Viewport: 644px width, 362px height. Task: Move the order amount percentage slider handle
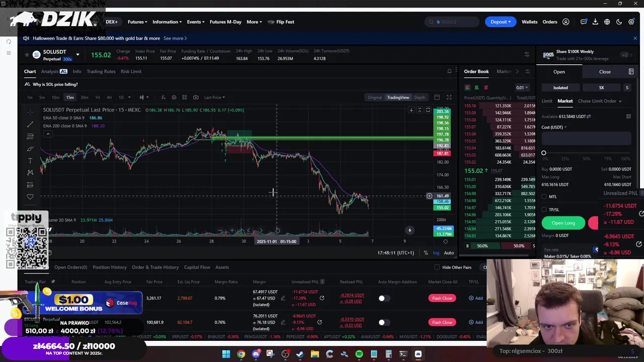coord(543,153)
